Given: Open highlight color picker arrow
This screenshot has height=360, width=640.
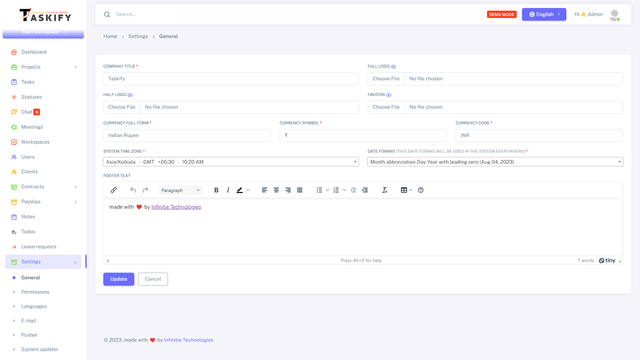Looking at the screenshot, I should pyautogui.click(x=248, y=190).
